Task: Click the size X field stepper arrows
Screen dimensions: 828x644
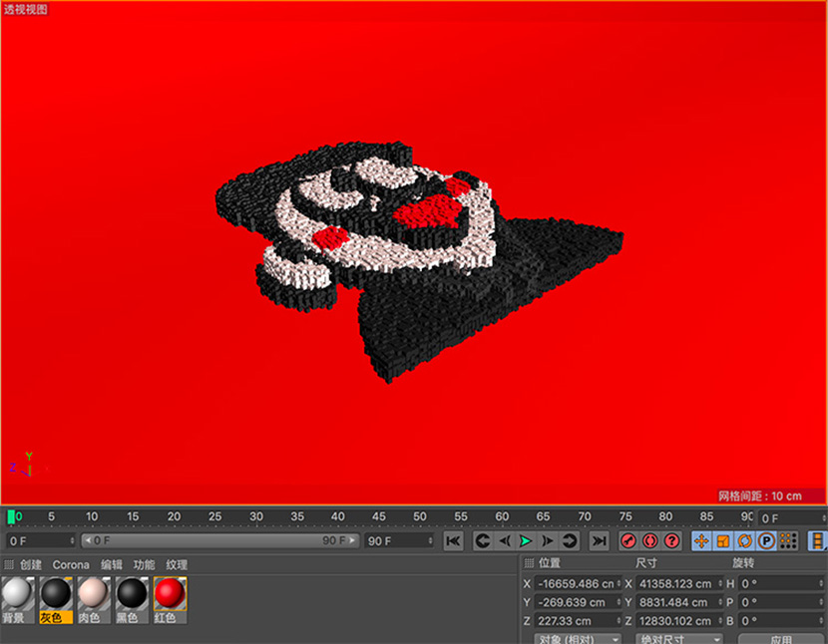Action: [x=719, y=584]
